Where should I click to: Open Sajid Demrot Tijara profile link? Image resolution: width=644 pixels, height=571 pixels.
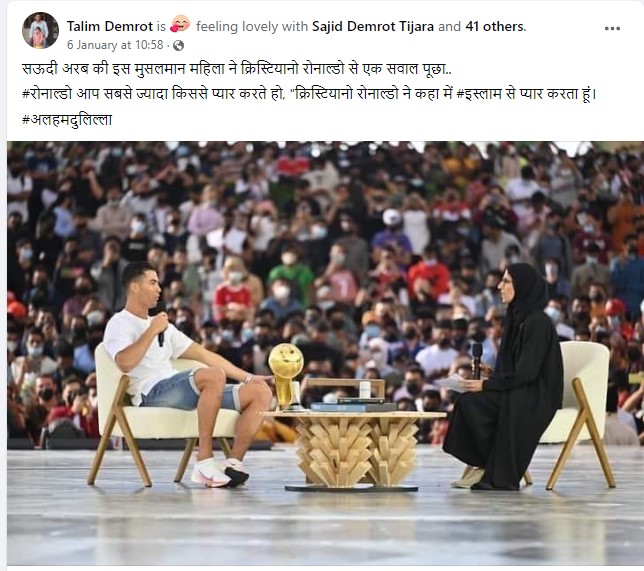point(373,27)
